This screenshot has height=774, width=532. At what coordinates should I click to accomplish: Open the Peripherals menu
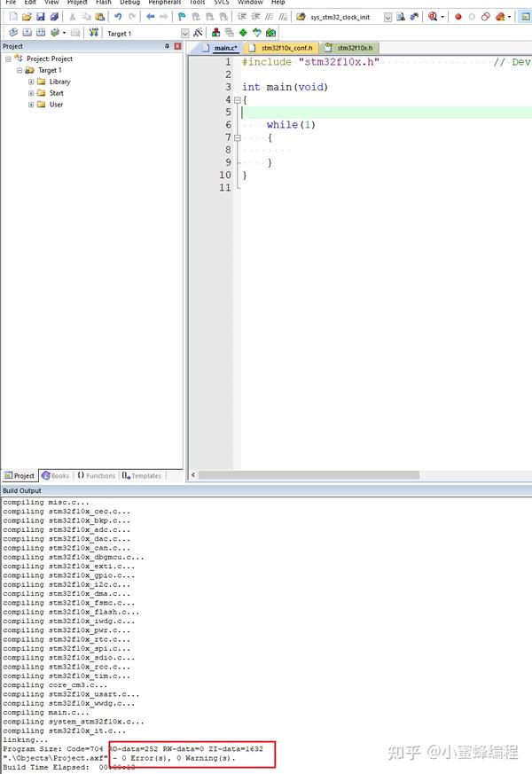click(x=165, y=2)
